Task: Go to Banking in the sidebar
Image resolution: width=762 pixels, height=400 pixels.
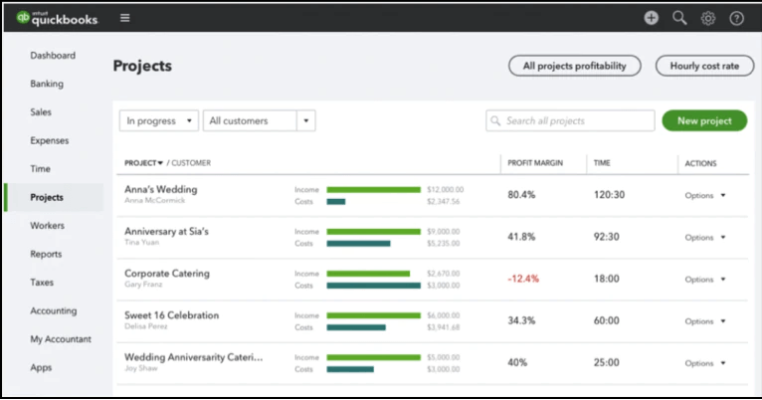Action: tap(47, 84)
